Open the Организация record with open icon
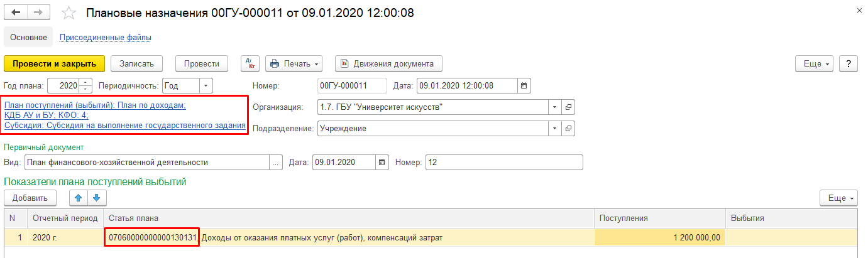Image resolution: width=868 pixels, height=258 pixels. [x=568, y=107]
